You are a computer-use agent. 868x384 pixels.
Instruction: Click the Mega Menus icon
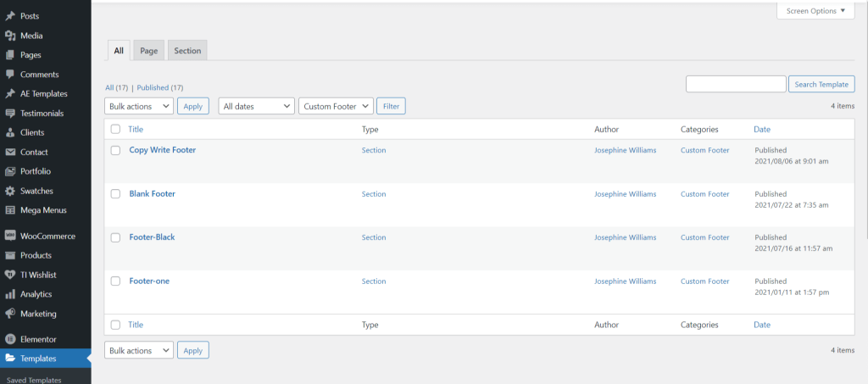[x=10, y=209]
